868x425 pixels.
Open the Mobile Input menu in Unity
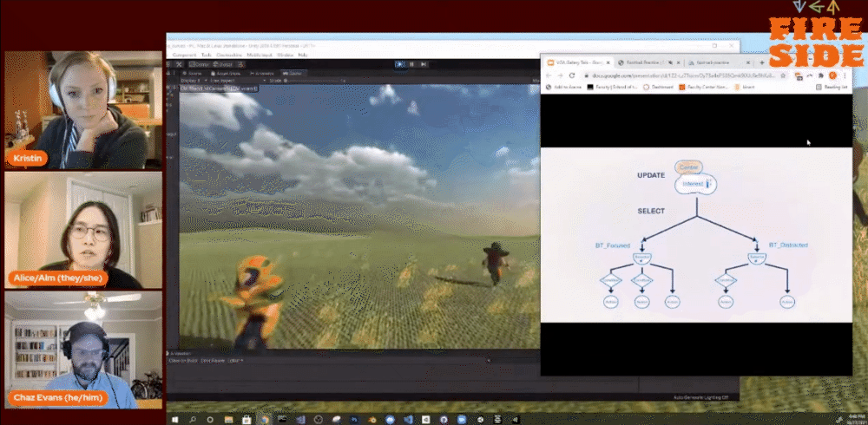pyautogui.click(x=260, y=55)
